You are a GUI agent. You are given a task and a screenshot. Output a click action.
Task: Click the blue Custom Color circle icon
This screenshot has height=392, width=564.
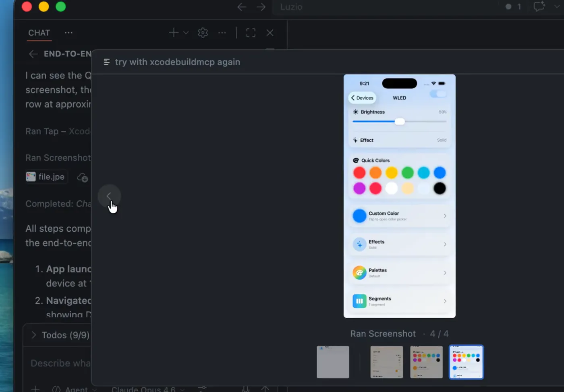click(359, 216)
